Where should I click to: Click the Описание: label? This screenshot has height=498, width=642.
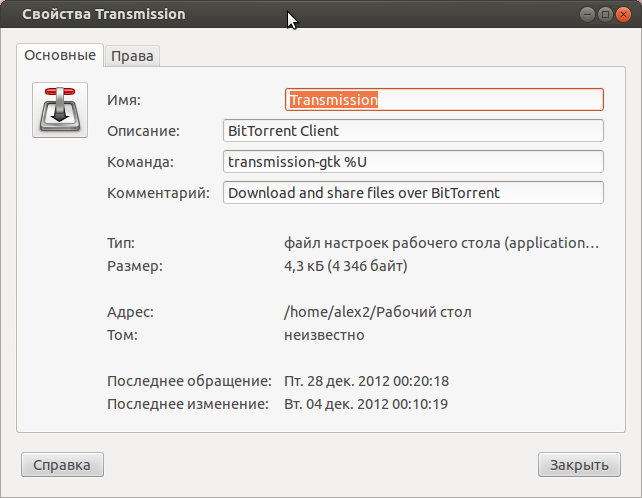pos(143,131)
